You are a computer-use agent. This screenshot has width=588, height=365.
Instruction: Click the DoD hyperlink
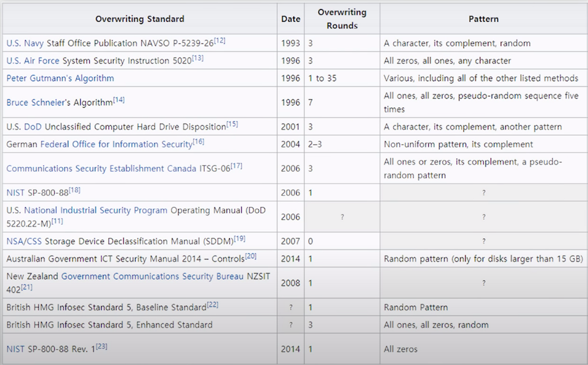tap(33, 127)
